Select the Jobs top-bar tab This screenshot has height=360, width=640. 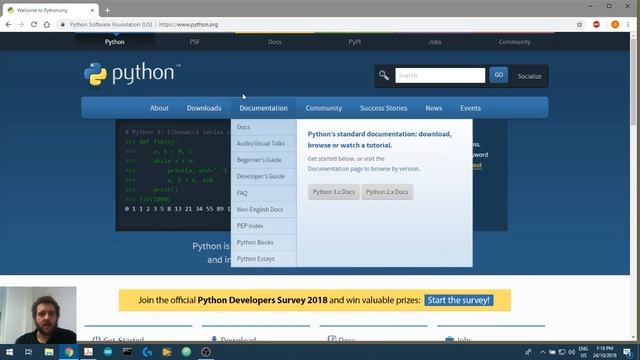pos(435,42)
